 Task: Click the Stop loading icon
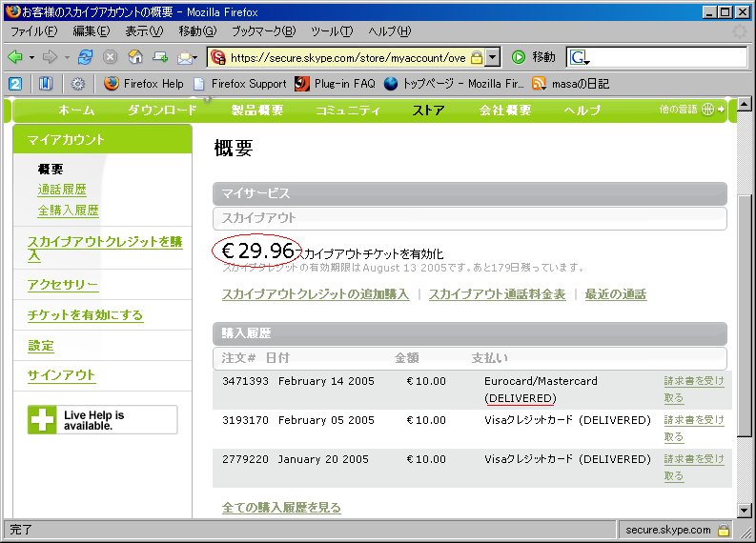click(110, 57)
